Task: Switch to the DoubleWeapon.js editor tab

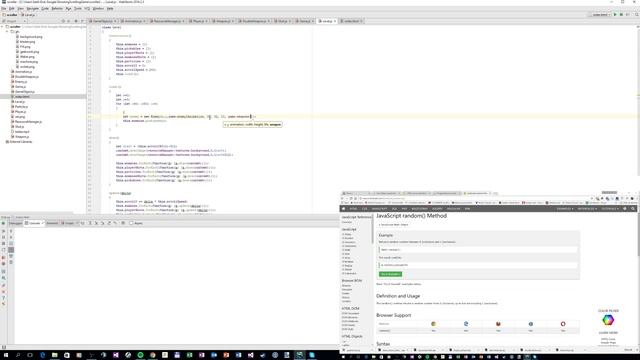Action: (253, 21)
